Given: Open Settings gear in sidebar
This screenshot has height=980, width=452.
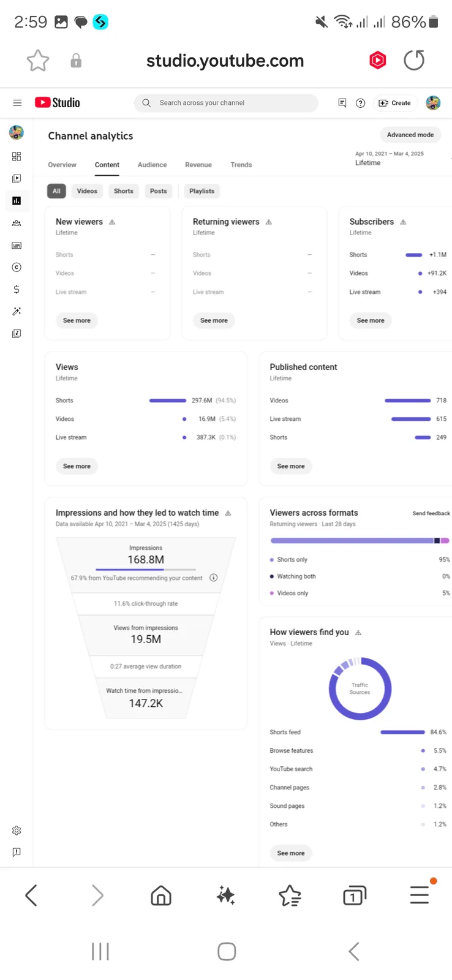Looking at the screenshot, I should 17,831.
